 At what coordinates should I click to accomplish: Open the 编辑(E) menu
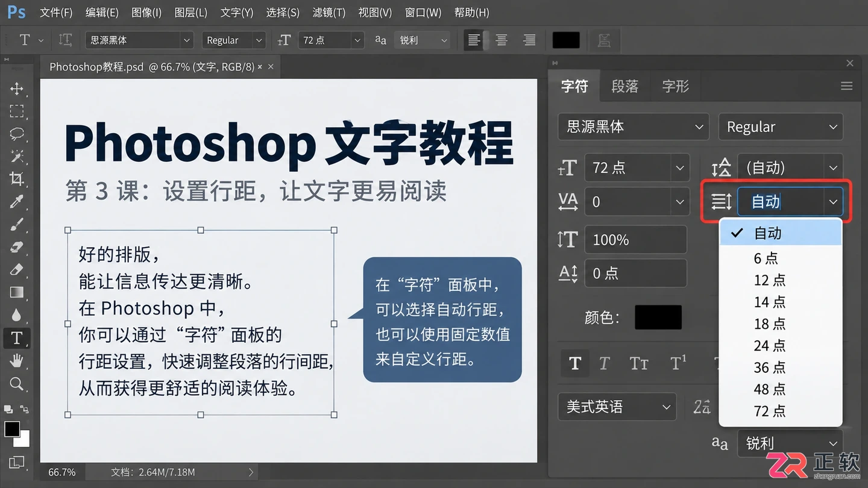[102, 12]
